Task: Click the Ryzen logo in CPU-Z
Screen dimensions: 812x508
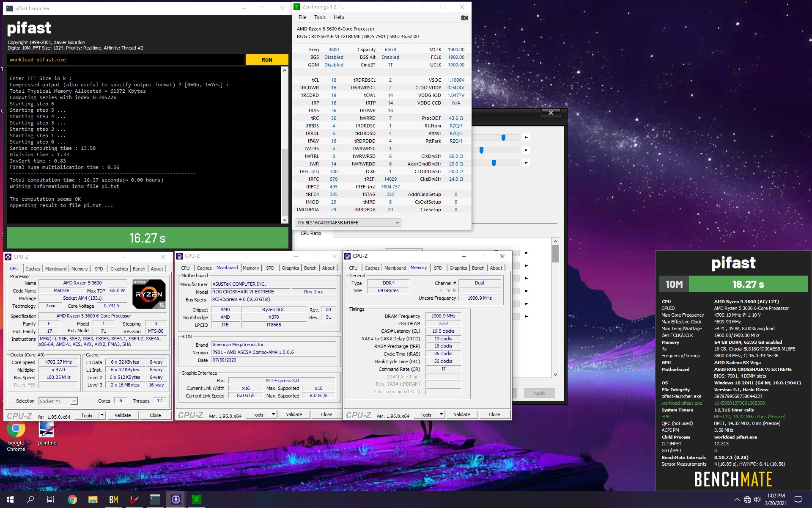Action: [x=149, y=294]
